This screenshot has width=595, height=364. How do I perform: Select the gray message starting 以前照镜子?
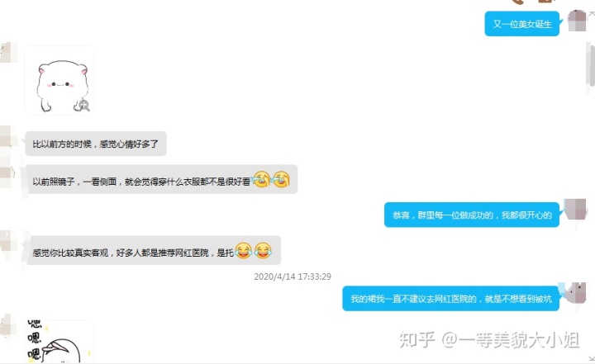point(161,179)
